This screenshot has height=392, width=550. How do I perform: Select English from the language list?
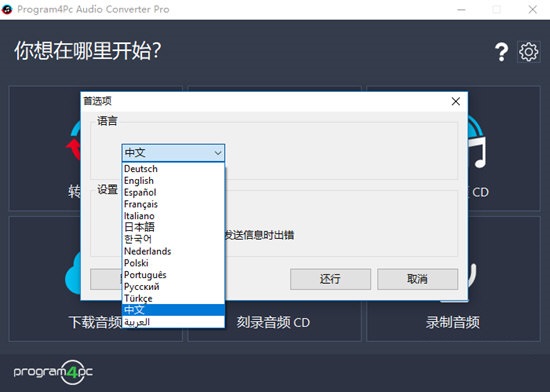click(x=173, y=181)
